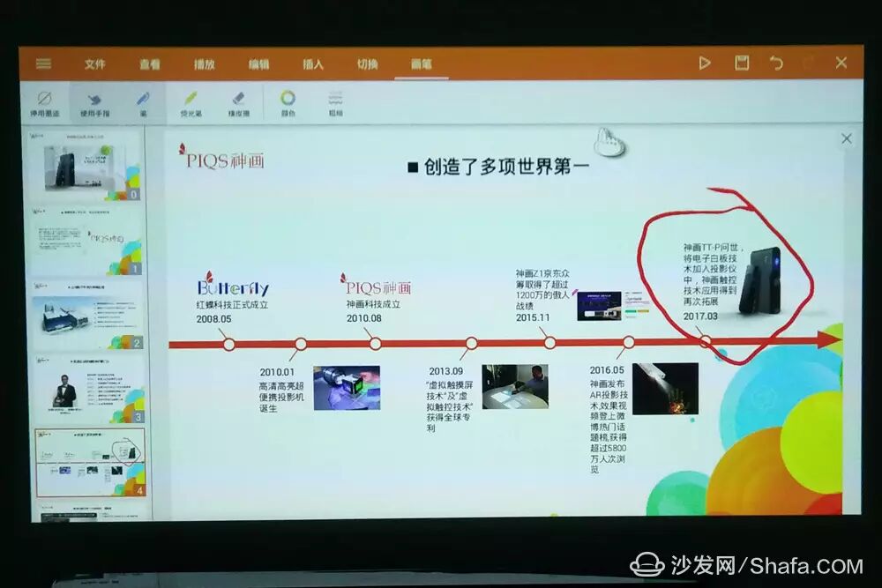Click the 2016.05 AR projection dark image
This screenshot has height=588, width=882.
(665, 389)
